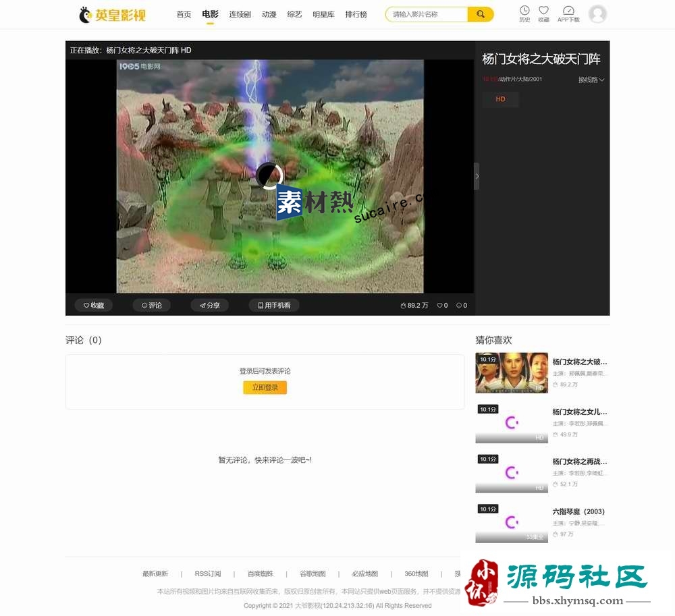Viewport: 675px width, 616px height.
Task: Open the 动漫 navigation item
Action: pos(269,15)
